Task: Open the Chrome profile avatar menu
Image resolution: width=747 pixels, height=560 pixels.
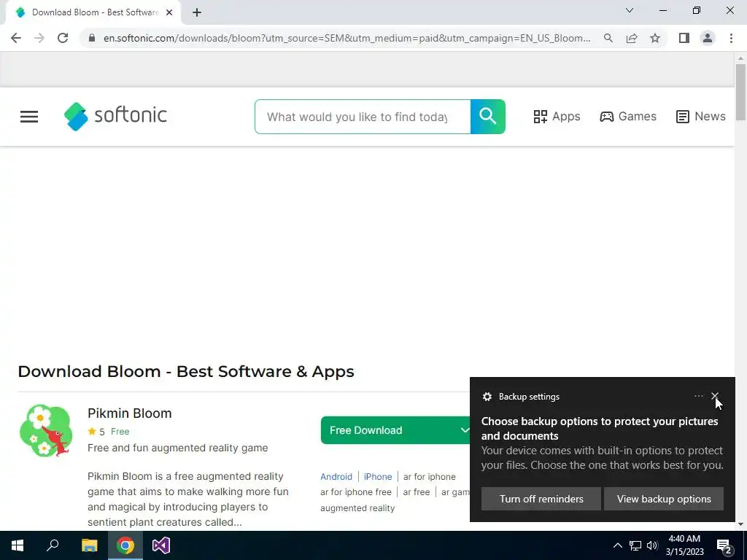Action: coord(708,38)
